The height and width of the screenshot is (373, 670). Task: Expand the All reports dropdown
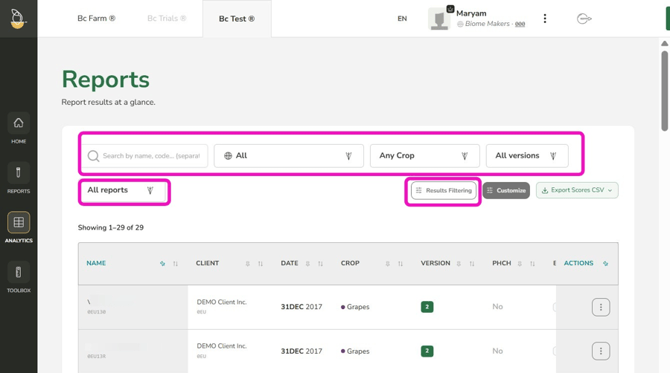(123, 191)
